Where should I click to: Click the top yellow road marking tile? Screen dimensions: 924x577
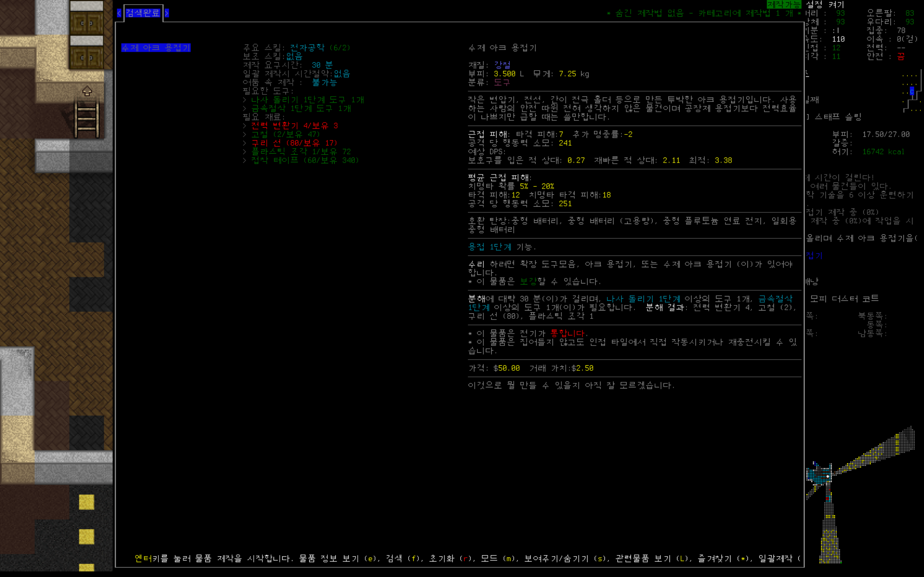[x=86, y=502]
